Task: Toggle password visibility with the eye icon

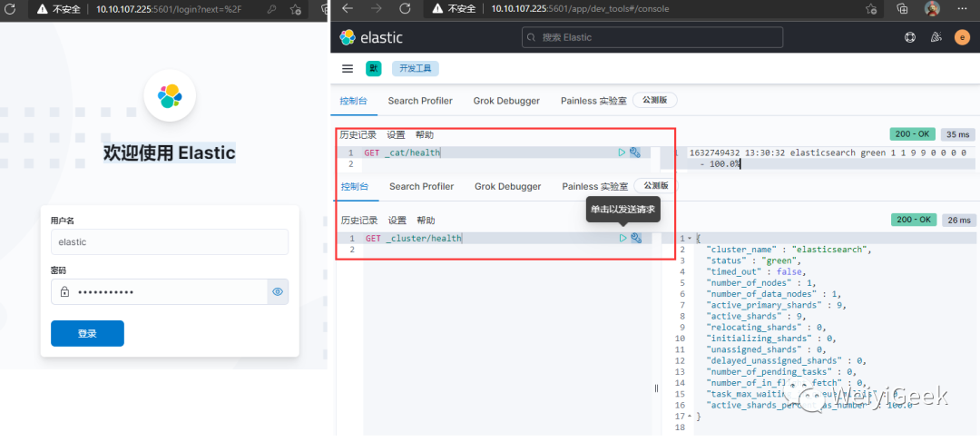Action: 279,291
